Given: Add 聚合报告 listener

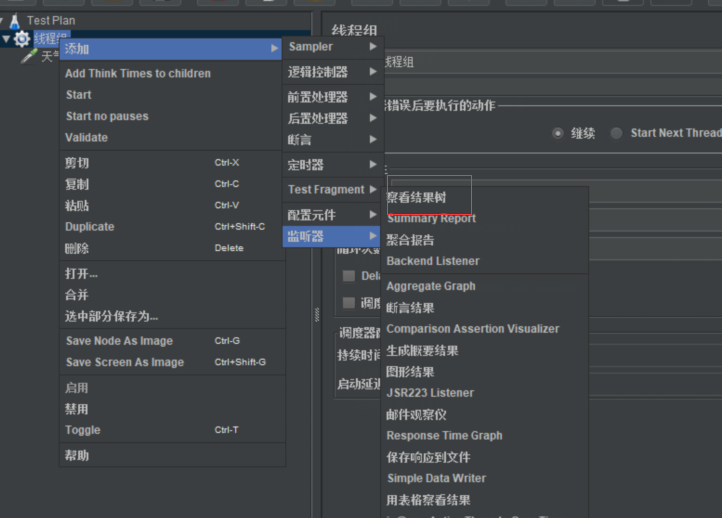Looking at the screenshot, I should 485,240.
